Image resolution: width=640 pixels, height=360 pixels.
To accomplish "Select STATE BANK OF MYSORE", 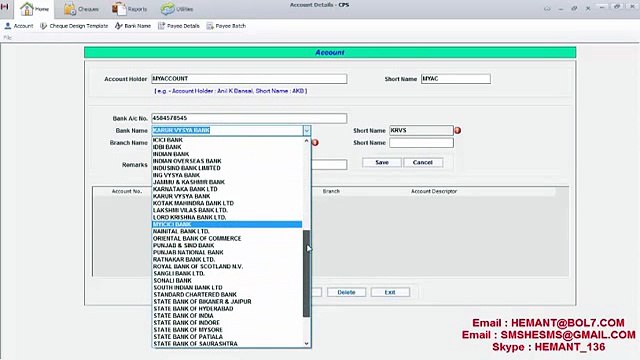I will tap(227, 330).
